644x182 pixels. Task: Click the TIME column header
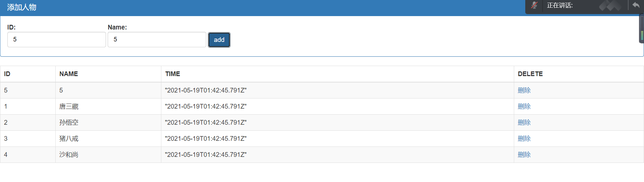coord(172,74)
